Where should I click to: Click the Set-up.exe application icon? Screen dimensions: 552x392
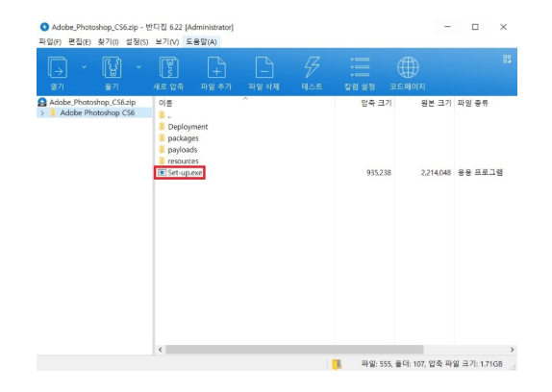(x=162, y=173)
